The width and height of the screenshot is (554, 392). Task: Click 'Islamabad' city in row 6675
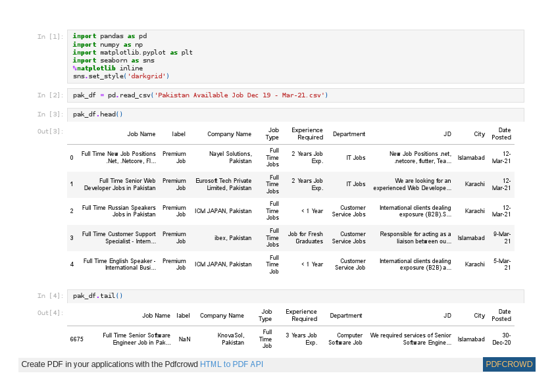tap(471, 339)
